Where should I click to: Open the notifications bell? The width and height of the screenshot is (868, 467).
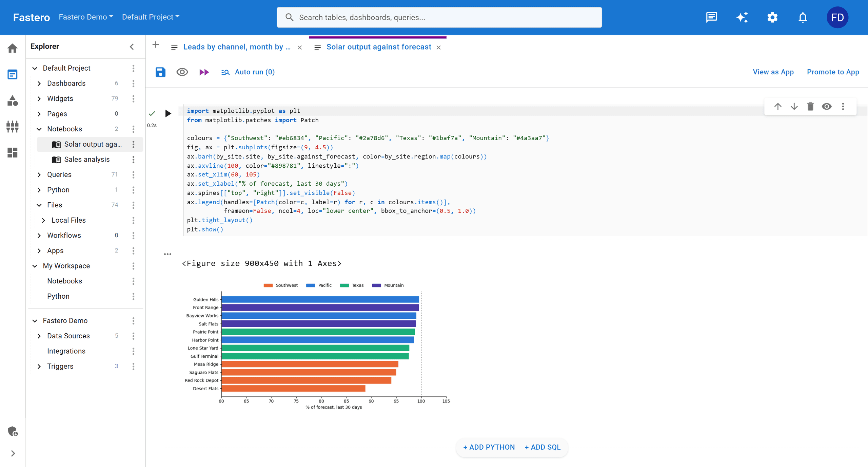803,17
